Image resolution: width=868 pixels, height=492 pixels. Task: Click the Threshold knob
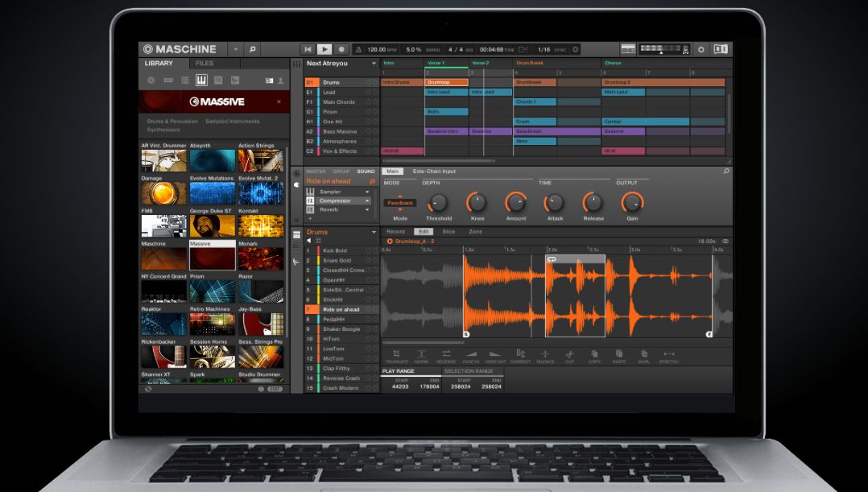coord(438,203)
